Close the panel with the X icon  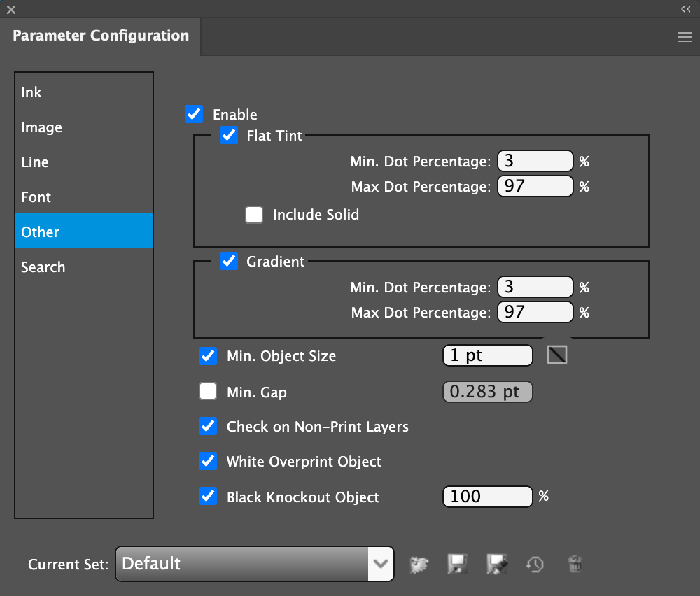coord(10,9)
